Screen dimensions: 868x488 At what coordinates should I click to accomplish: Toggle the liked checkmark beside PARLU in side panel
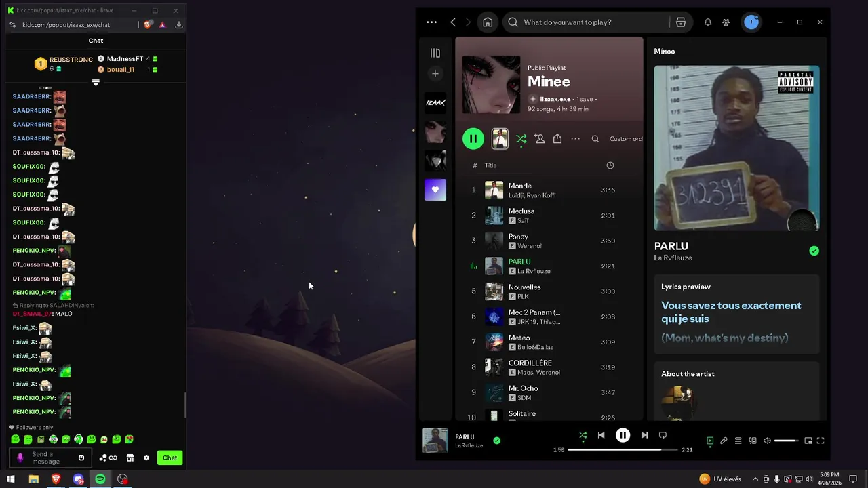pyautogui.click(x=814, y=251)
